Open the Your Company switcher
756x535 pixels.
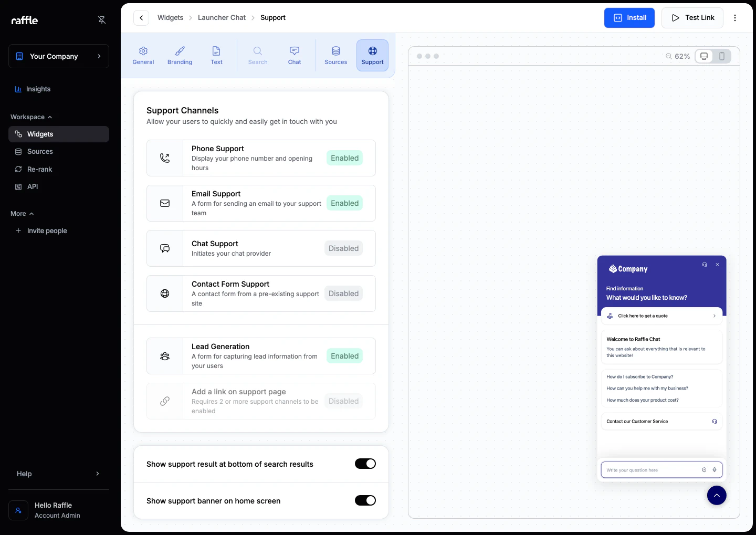[x=59, y=56]
